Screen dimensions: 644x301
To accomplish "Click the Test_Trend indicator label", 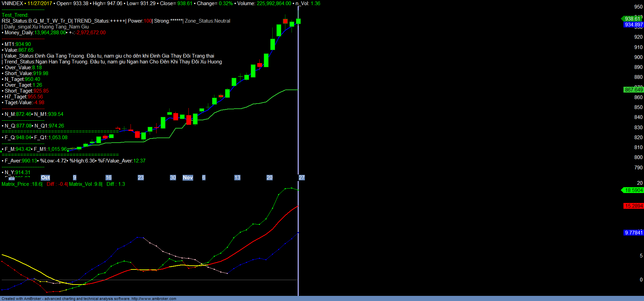I will click(15, 15).
